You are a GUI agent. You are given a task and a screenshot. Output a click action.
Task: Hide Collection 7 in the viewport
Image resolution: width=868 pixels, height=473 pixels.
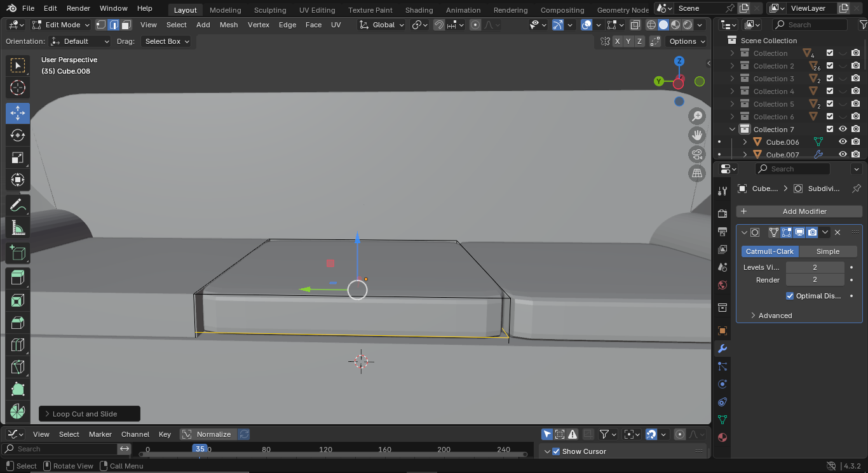(843, 130)
